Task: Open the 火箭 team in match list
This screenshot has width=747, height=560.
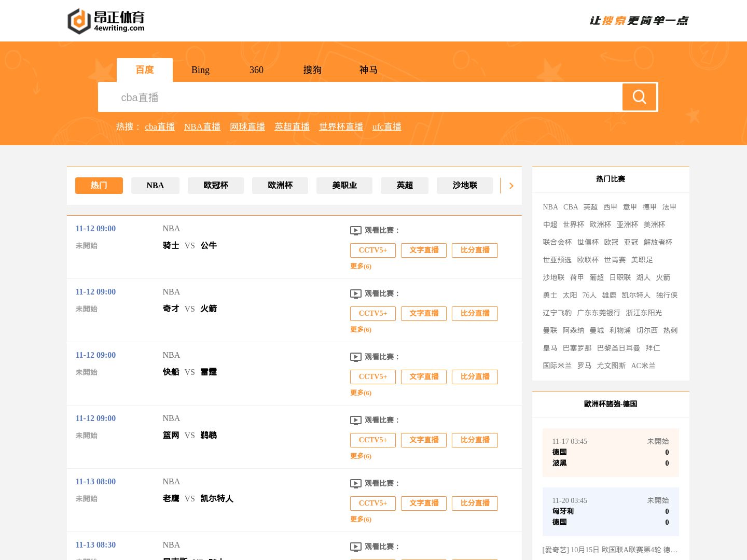Action: pyautogui.click(x=209, y=309)
